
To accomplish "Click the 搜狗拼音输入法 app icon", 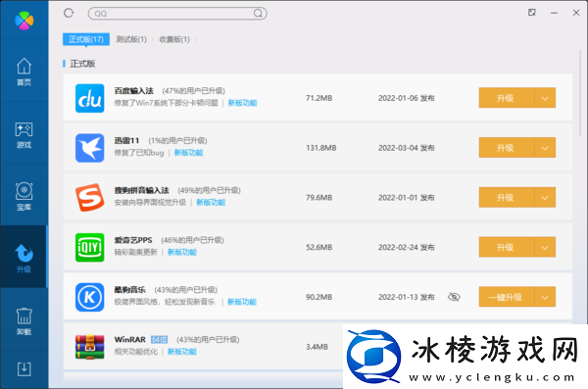I will pos(89,198).
